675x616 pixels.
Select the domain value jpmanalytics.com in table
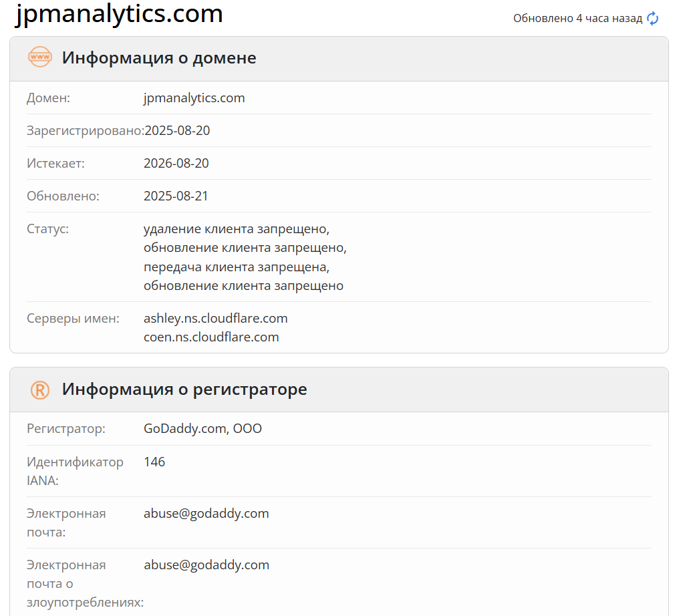[194, 98]
